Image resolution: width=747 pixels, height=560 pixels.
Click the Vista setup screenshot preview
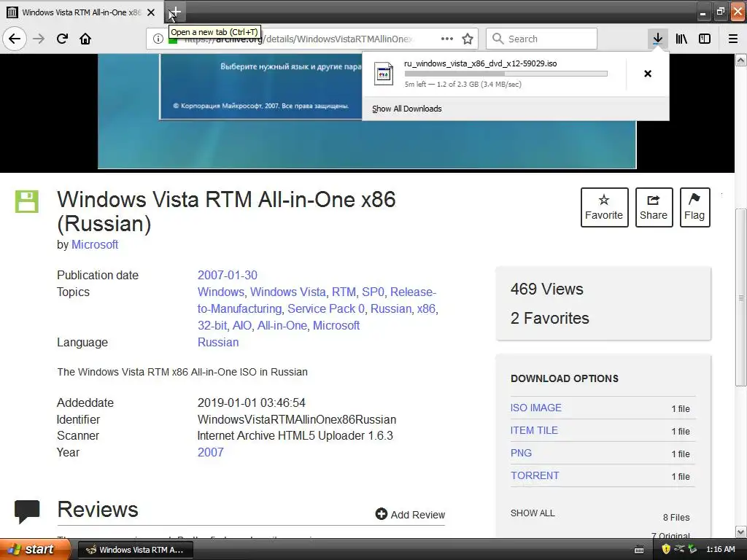(x=367, y=112)
